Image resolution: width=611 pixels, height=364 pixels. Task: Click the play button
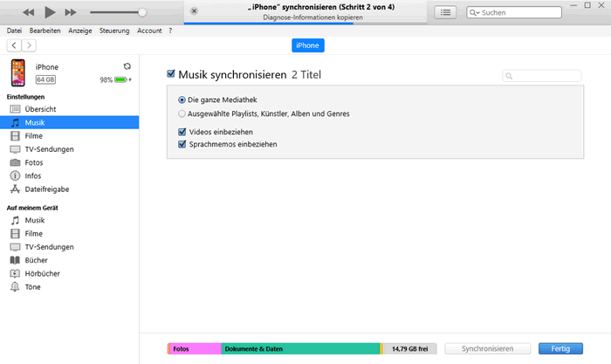pyautogui.click(x=50, y=12)
